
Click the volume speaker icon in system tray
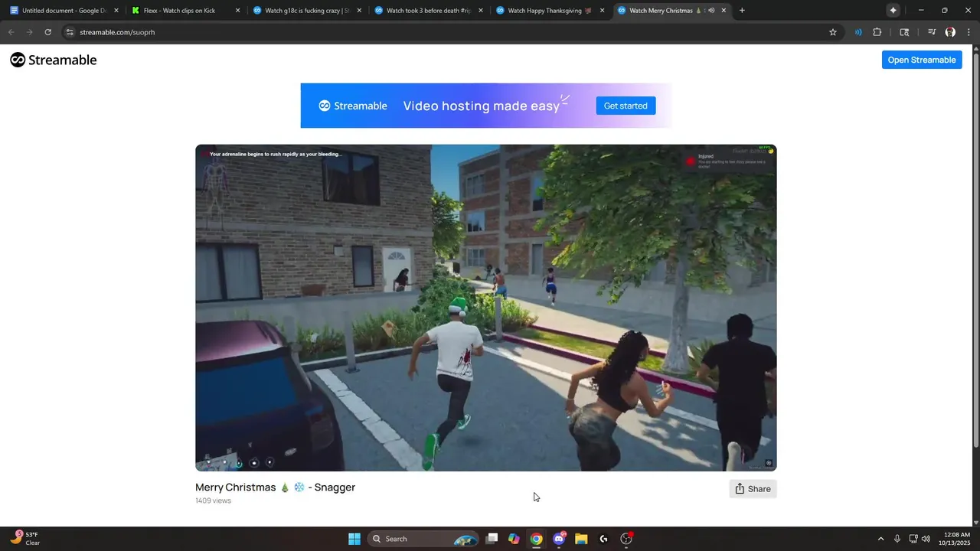click(926, 539)
